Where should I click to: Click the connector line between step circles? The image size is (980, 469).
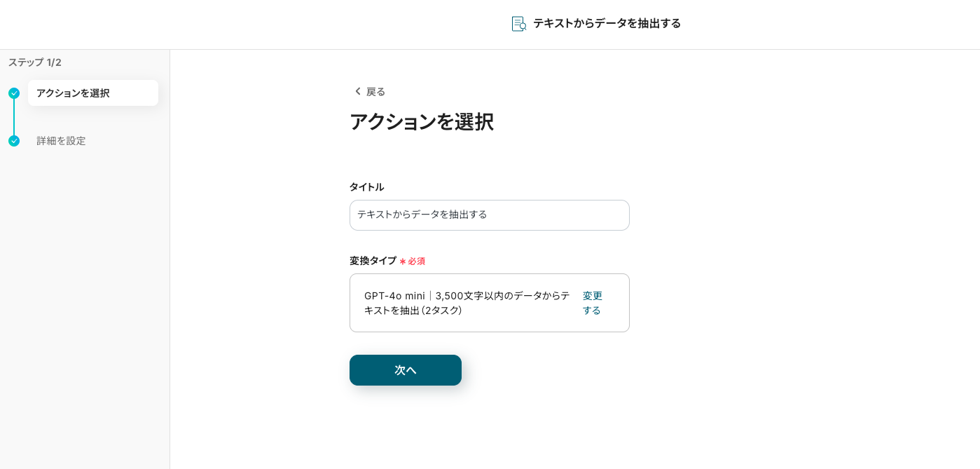14,117
